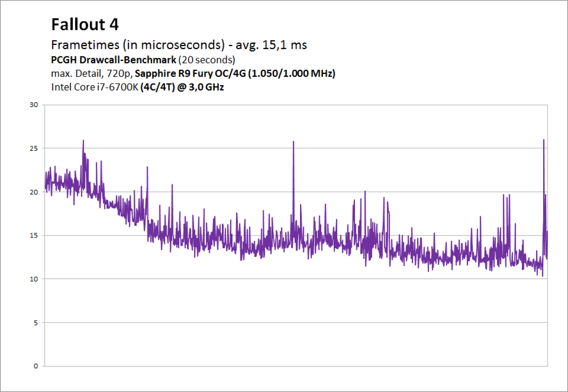The image size is (568, 392).
Task: Click the "PCGH Drawcall-Benchmark" label
Action: (x=114, y=59)
